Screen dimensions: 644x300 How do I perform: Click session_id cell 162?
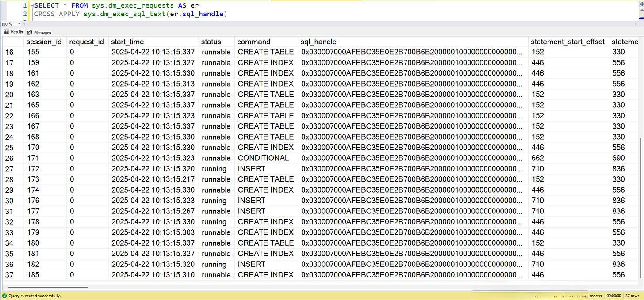(x=46, y=84)
